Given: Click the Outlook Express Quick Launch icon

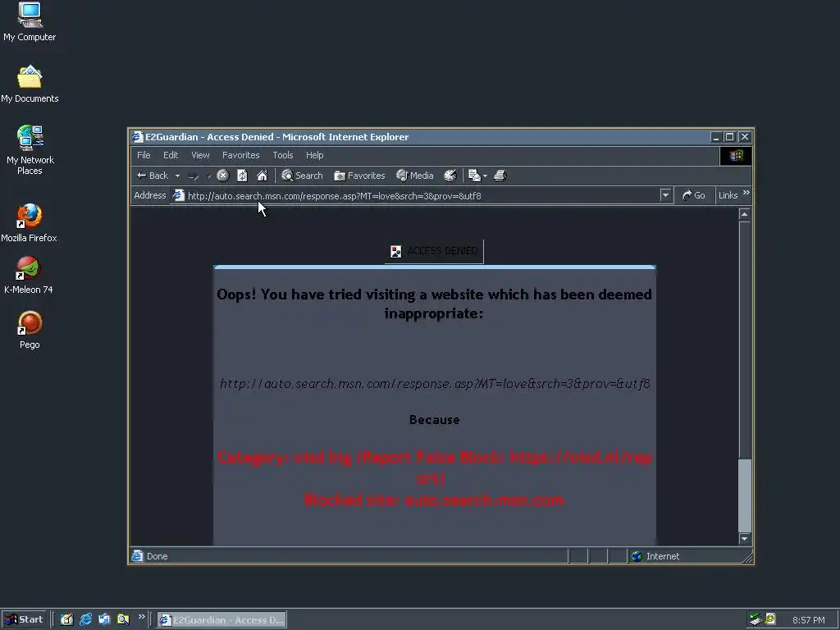Looking at the screenshot, I should 104,620.
